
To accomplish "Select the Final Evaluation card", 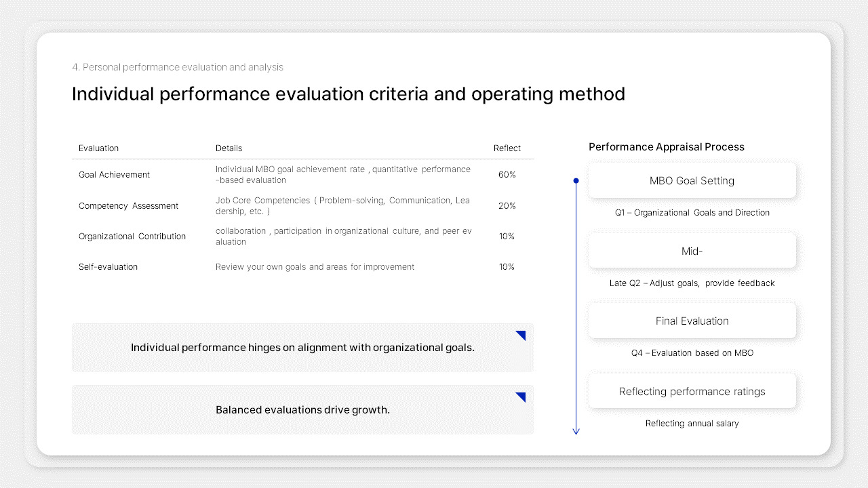I will pyautogui.click(x=692, y=320).
